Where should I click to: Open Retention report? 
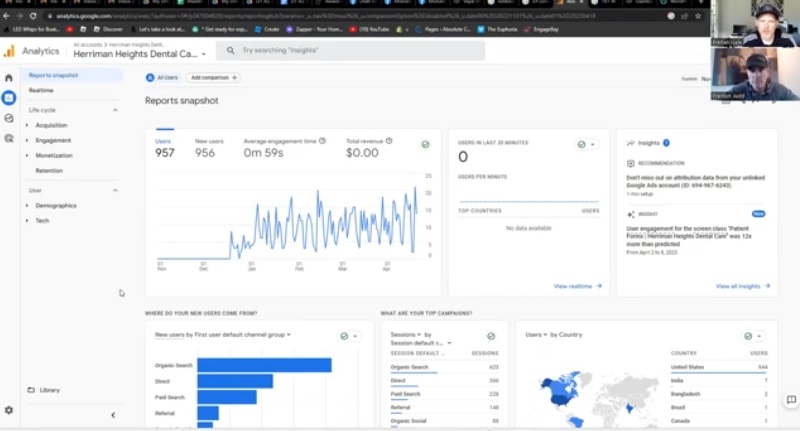[49, 170]
